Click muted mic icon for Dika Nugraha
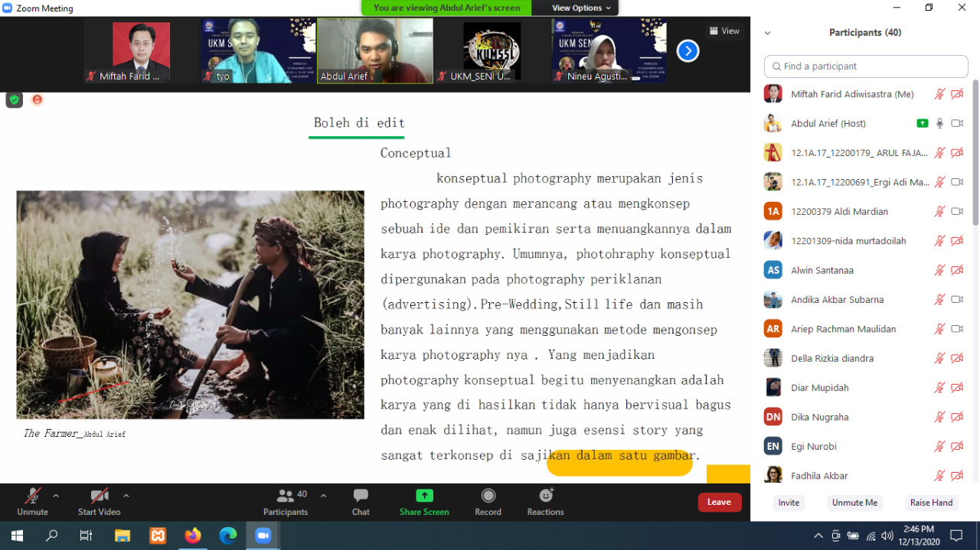Screen dimensions: 980x550 click(x=939, y=417)
